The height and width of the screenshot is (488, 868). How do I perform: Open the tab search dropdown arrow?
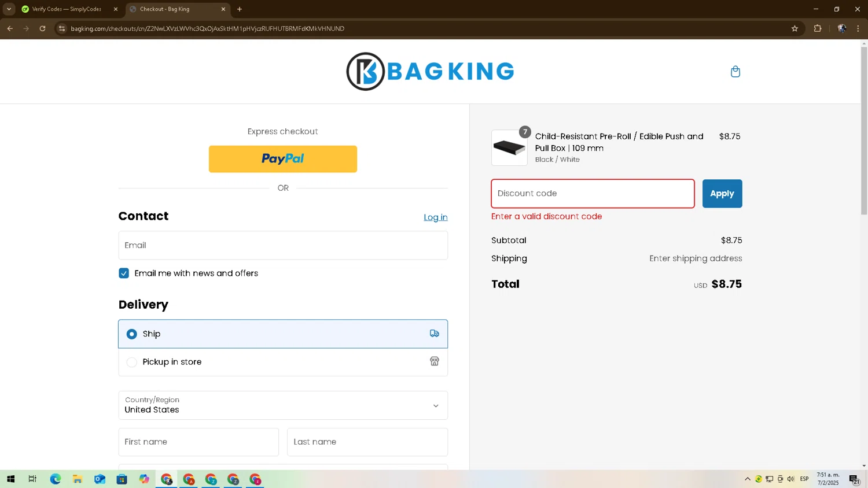point(9,9)
